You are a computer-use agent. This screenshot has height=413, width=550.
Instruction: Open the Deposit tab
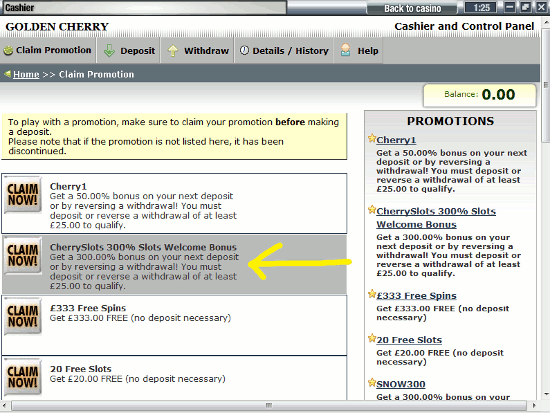pos(129,51)
